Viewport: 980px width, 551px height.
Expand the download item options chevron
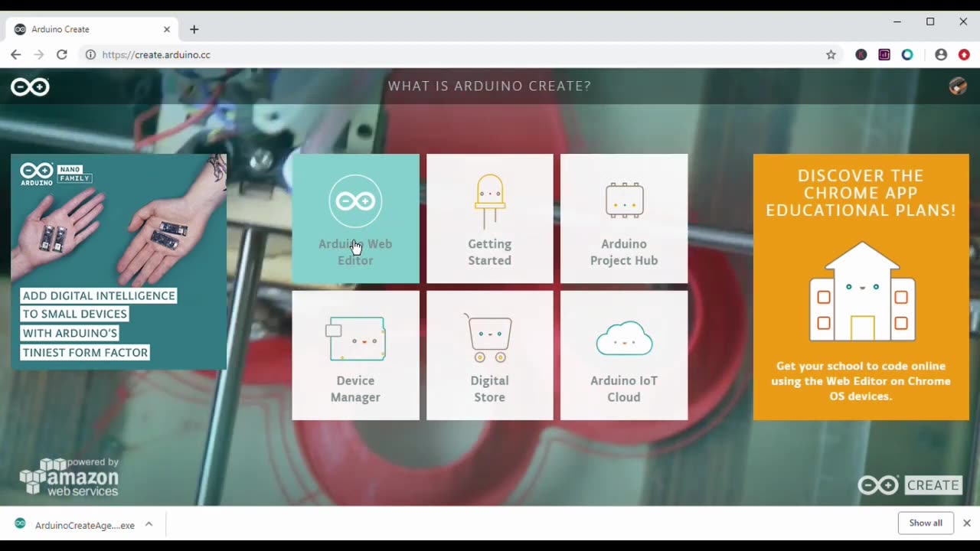pyautogui.click(x=149, y=524)
